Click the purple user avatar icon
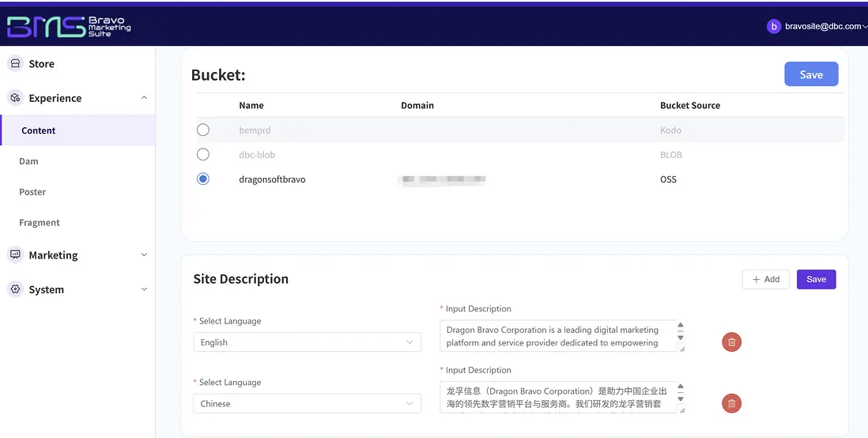The image size is (868, 438). click(x=774, y=26)
